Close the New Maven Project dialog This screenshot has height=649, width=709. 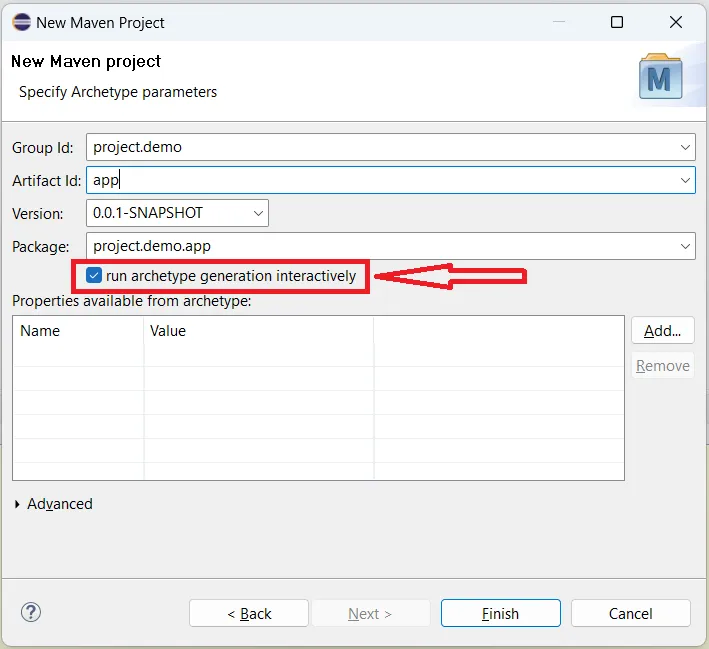click(676, 22)
